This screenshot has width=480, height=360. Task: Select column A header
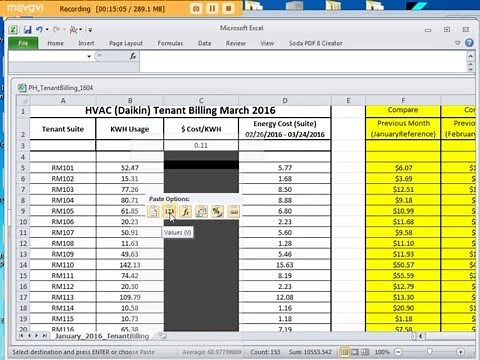(x=63, y=100)
